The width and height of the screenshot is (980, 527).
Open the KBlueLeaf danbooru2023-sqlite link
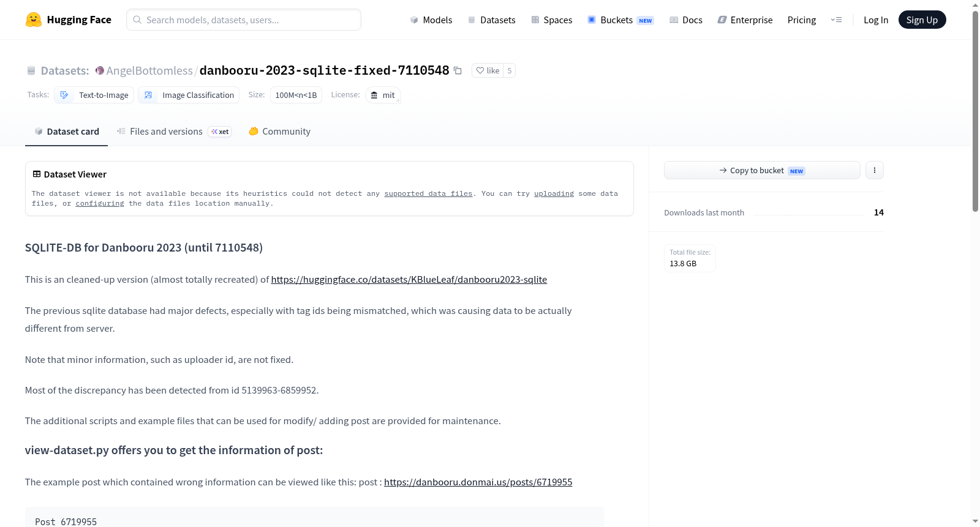click(409, 279)
